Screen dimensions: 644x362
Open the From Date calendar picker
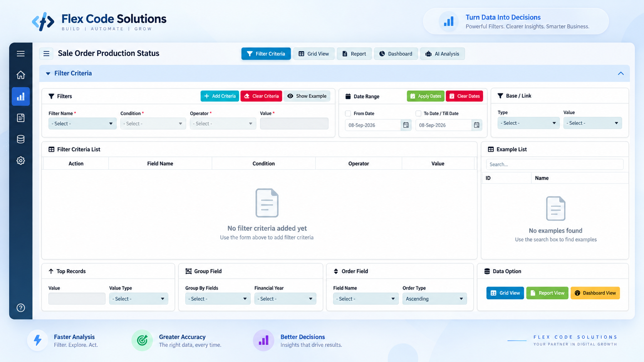tap(406, 125)
